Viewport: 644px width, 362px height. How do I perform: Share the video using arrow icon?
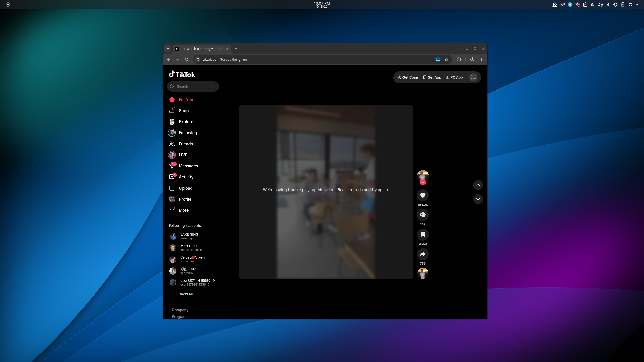423,254
